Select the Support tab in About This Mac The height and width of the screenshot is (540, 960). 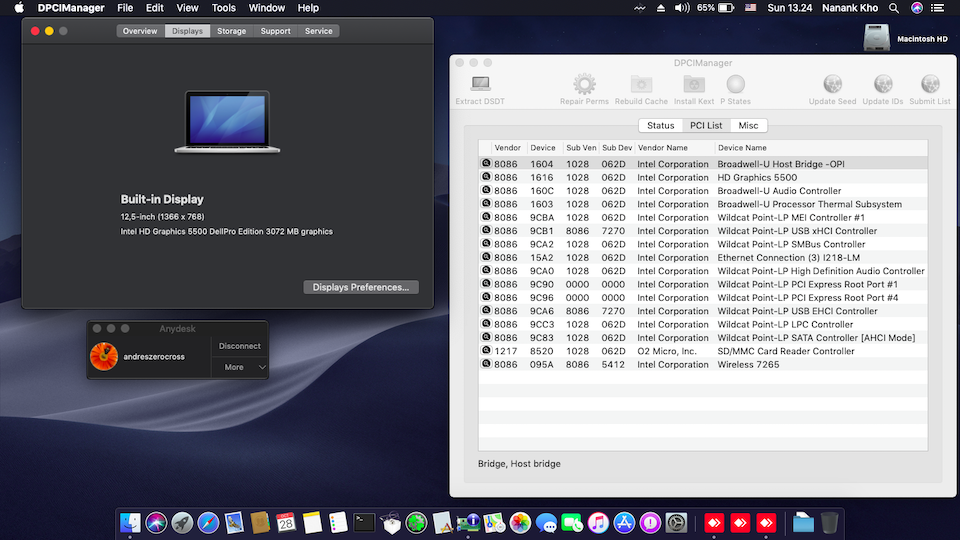276,31
